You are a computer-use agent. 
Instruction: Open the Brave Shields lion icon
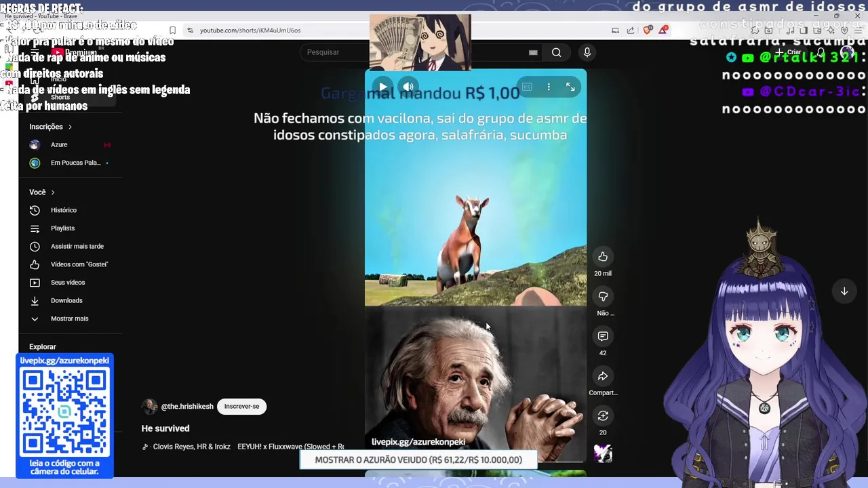coord(648,30)
